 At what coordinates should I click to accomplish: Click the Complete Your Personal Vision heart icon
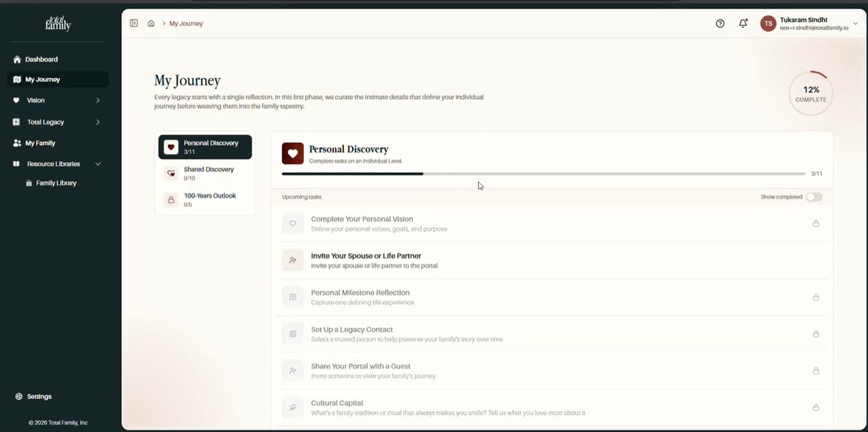[293, 223]
